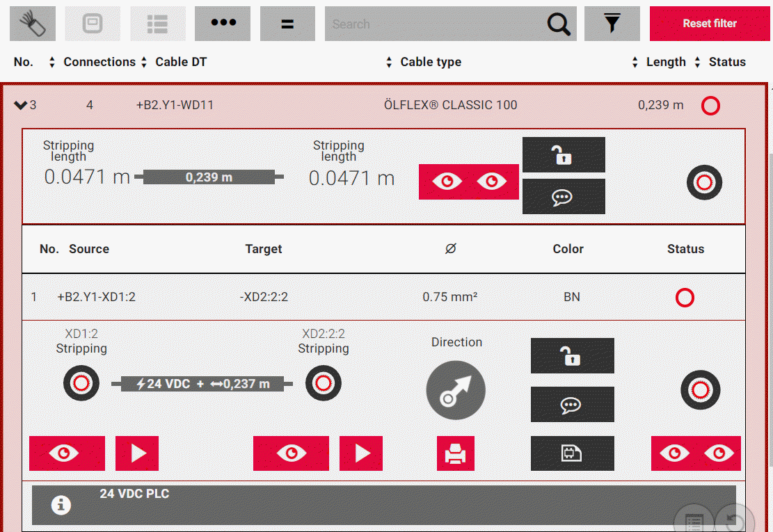The image size is (773, 532).
Task: Click the search magnifier icon
Action: coord(558,24)
